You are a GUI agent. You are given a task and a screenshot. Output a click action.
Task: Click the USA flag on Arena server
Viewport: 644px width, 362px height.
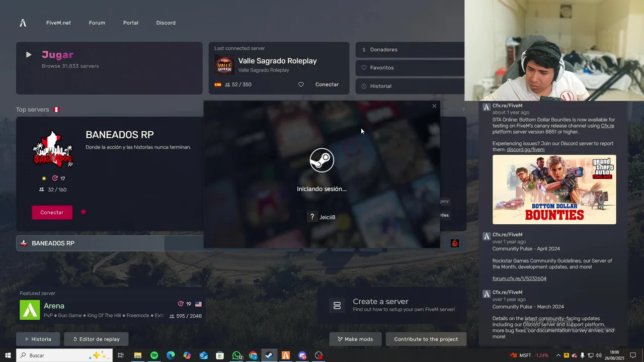tap(198, 304)
